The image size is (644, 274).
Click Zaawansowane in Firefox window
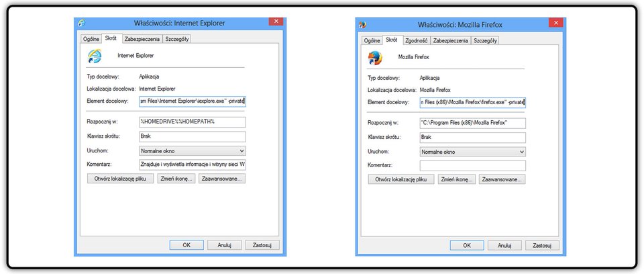click(502, 179)
